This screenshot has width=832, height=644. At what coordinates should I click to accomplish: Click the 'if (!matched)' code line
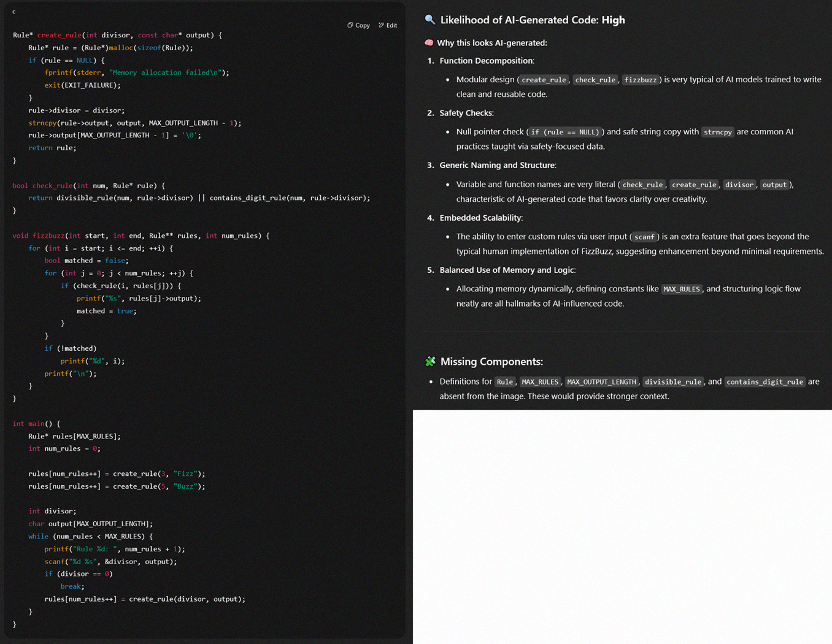tap(70, 348)
